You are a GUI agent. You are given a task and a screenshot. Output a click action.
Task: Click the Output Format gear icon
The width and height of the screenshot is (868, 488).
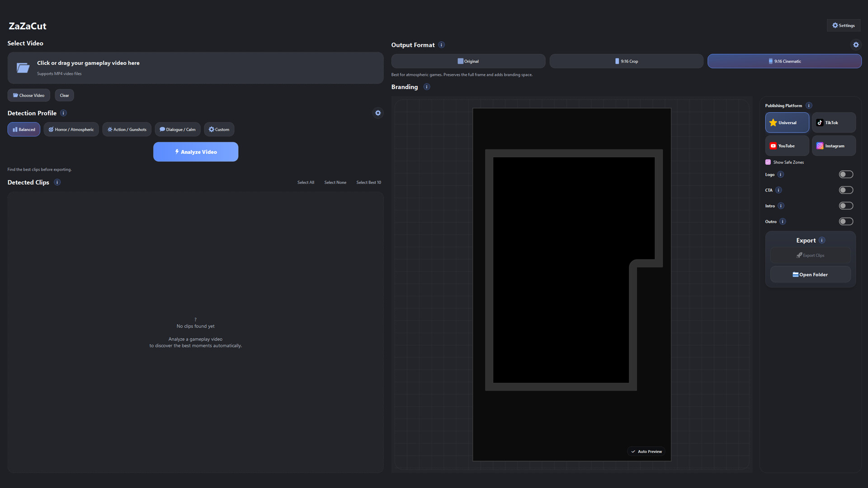coord(856,45)
